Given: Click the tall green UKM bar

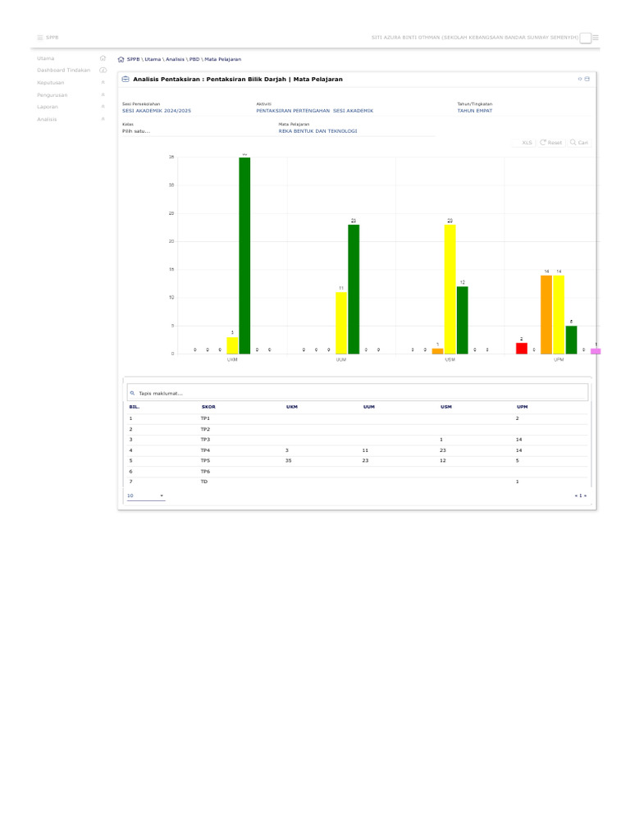Looking at the screenshot, I should pos(244,256).
